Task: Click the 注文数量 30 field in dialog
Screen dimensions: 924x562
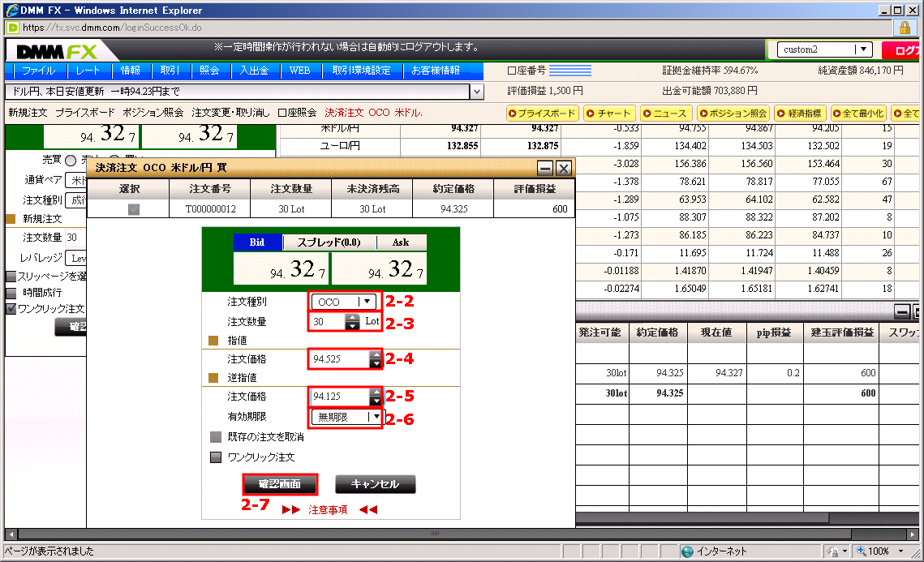Action: click(x=328, y=322)
